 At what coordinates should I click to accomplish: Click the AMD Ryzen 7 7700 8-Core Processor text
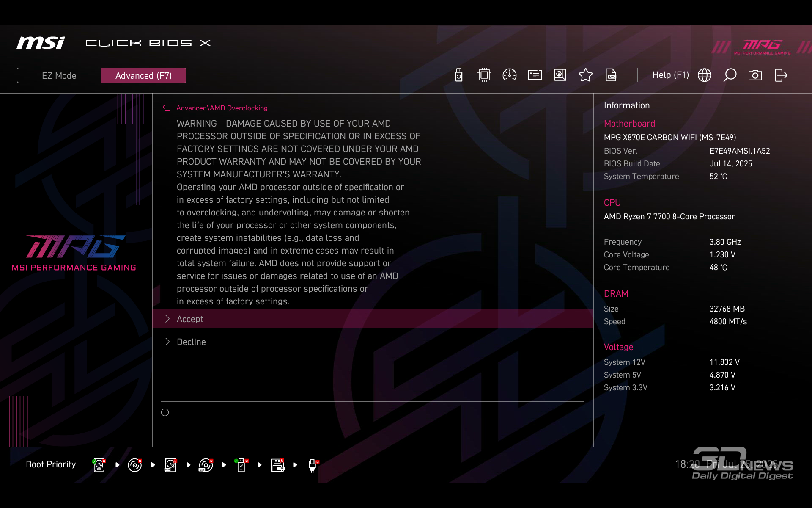(x=669, y=216)
